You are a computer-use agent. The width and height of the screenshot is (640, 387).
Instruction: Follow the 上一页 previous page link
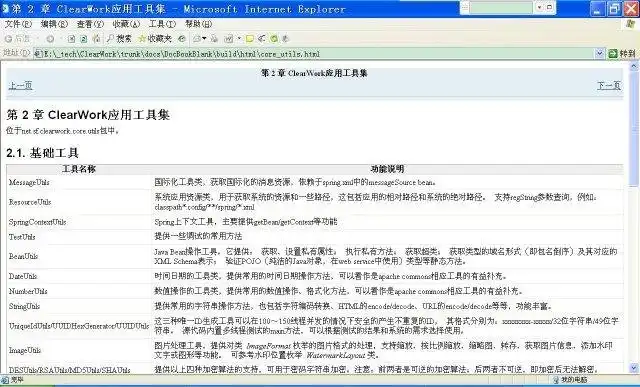pyautogui.click(x=20, y=85)
